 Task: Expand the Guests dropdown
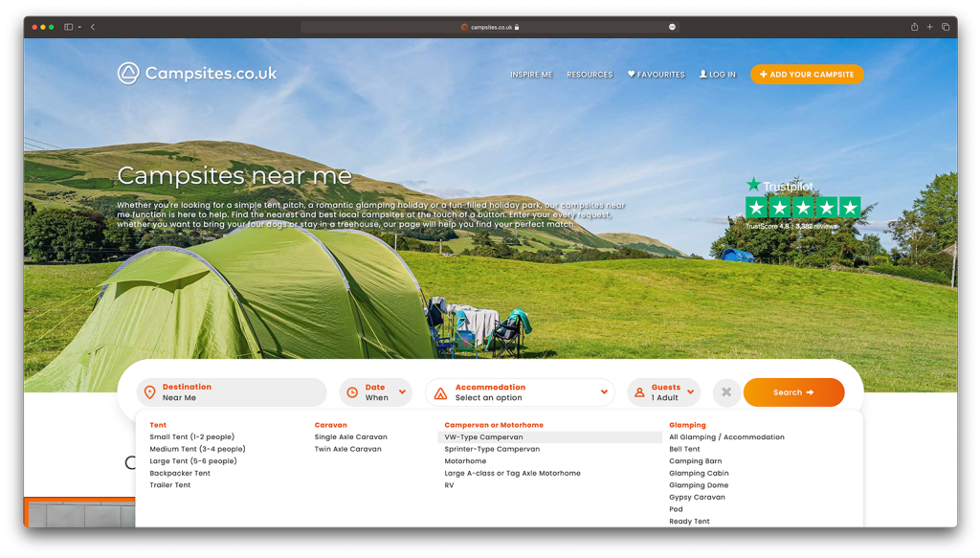click(x=690, y=392)
